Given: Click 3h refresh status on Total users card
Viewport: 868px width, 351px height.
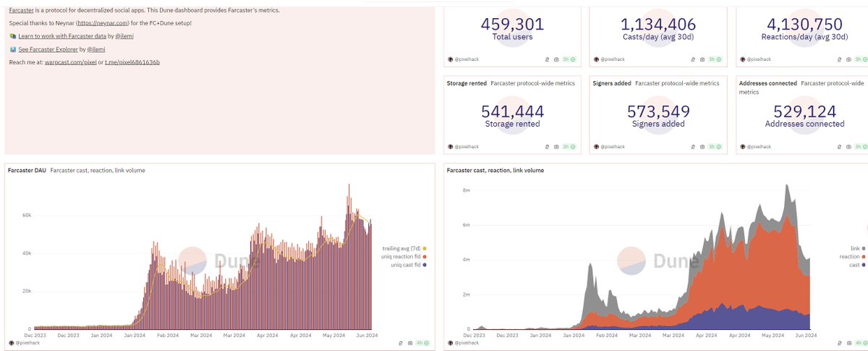Looking at the screenshot, I should 569,59.
